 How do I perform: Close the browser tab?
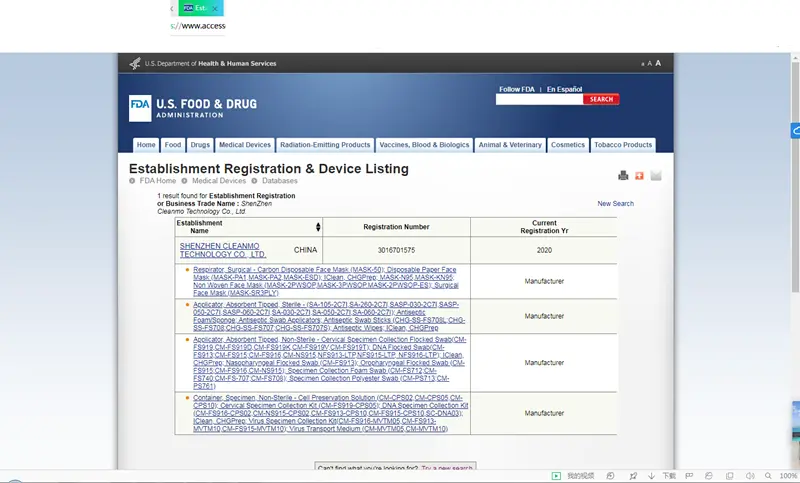[x=215, y=8]
